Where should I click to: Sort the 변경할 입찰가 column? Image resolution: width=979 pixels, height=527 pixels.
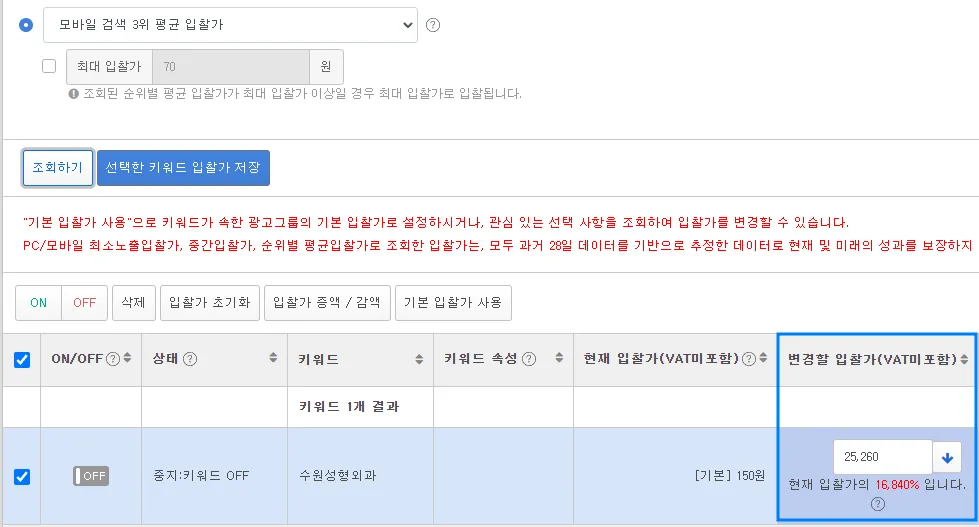click(964, 359)
